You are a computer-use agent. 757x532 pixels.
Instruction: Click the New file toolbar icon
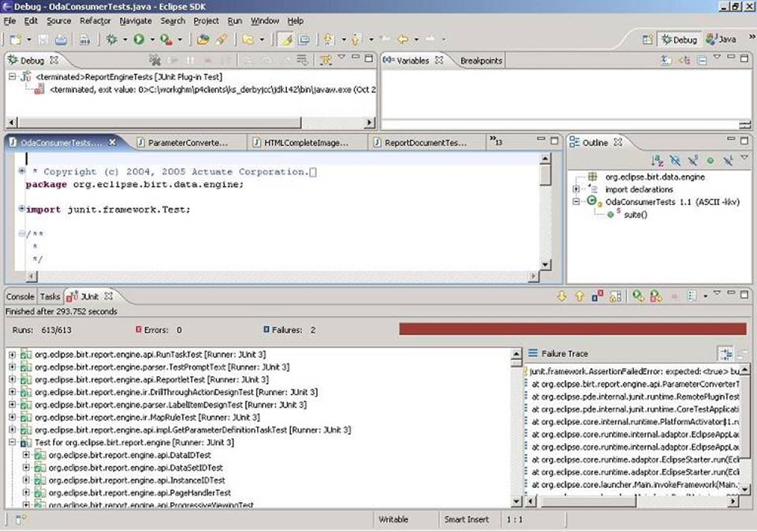click(x=16, y=39)
